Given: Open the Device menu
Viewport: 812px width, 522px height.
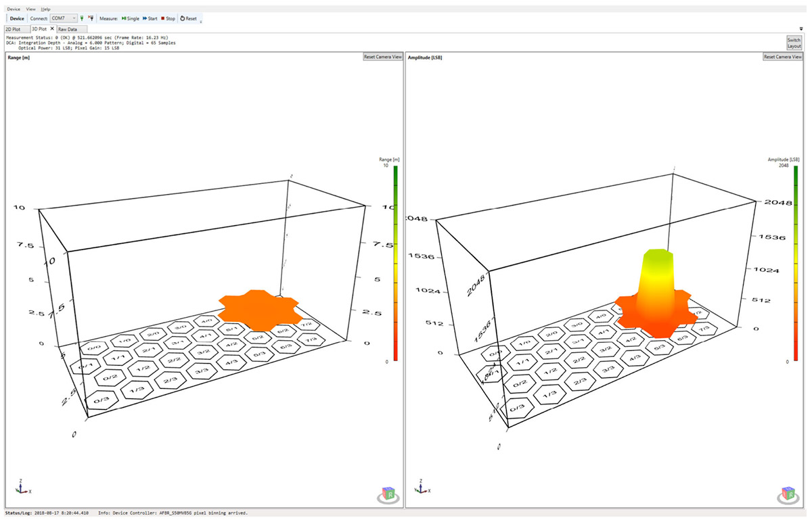Looking at the screenshot, I should coord(14,8).
